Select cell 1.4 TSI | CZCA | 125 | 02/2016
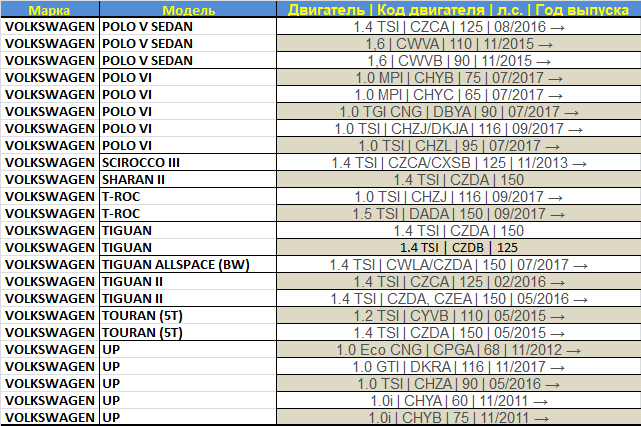The image size is (641, 426). [x=459, y=282]
